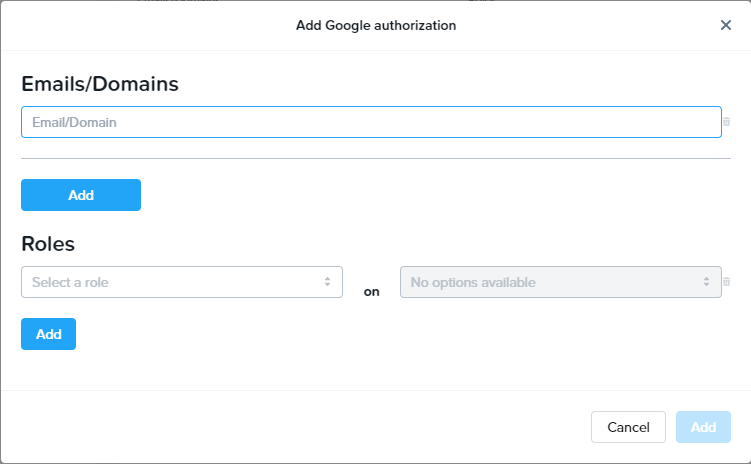Click the Roles heading
The image size is (751, 464).
pos(48,244)
